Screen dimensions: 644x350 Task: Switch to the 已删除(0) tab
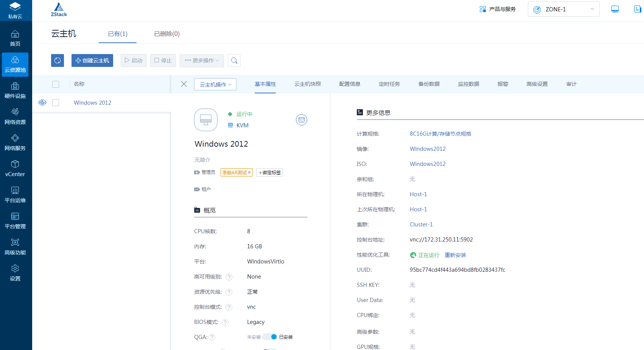[167, 34]
